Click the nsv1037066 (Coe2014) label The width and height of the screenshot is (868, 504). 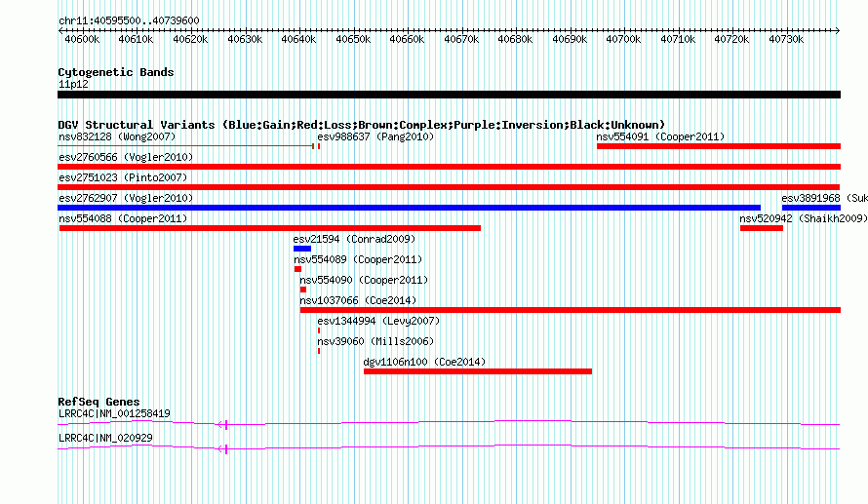click(x=358, y=300)
